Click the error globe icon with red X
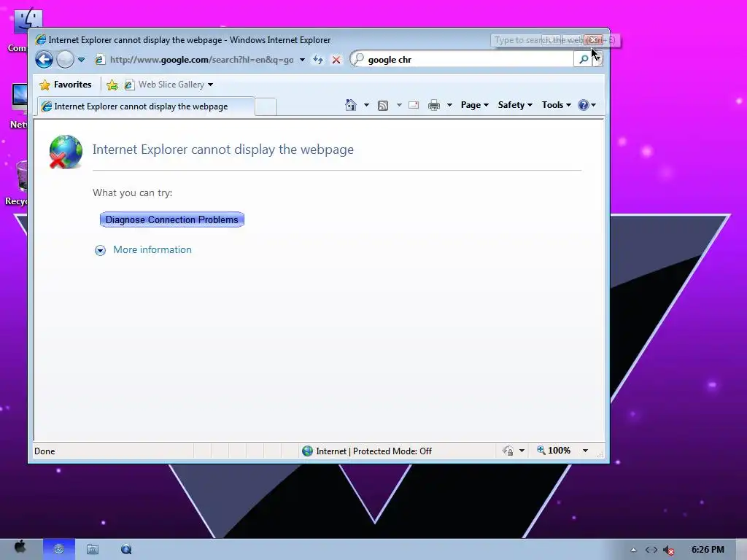Screen dimensions: 747x560 [66, 152]
